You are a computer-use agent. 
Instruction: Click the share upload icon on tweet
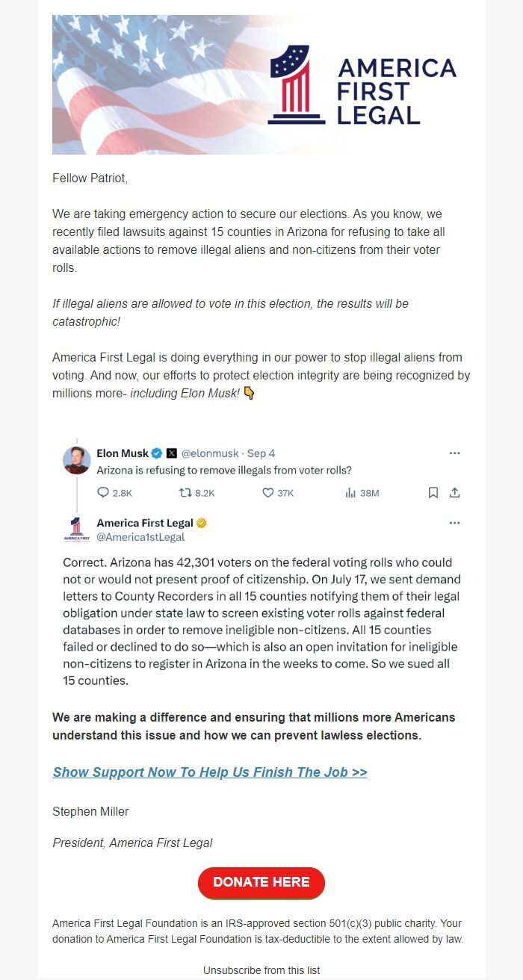454,493
